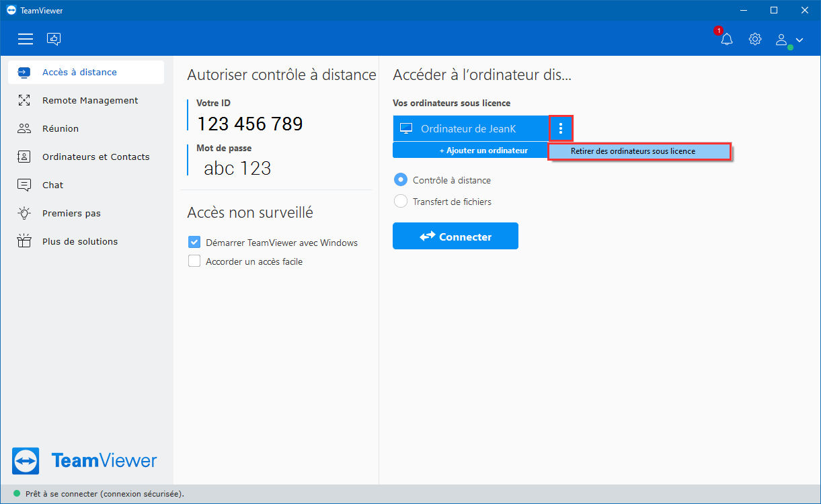Screen dimensions: 821x504
Task: Click the feedback thumbs-up icon
Action: click(54, 39)
